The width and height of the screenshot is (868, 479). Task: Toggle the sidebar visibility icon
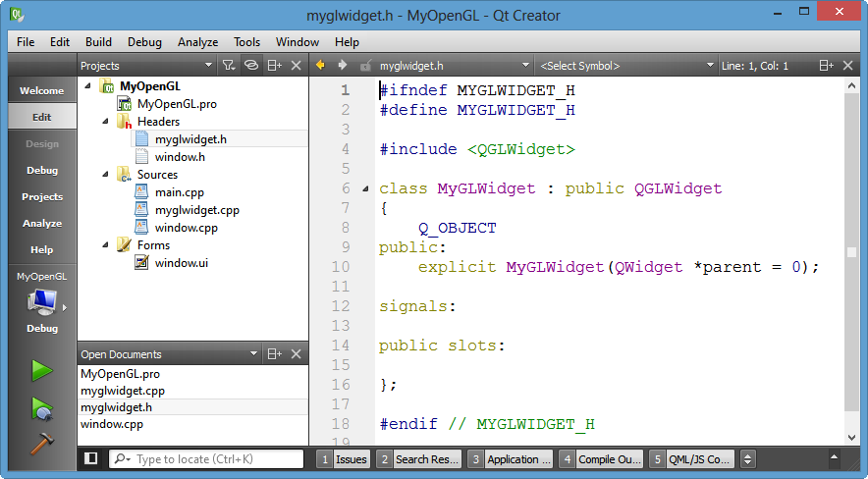pyautogui.click(x=90, y=458)
